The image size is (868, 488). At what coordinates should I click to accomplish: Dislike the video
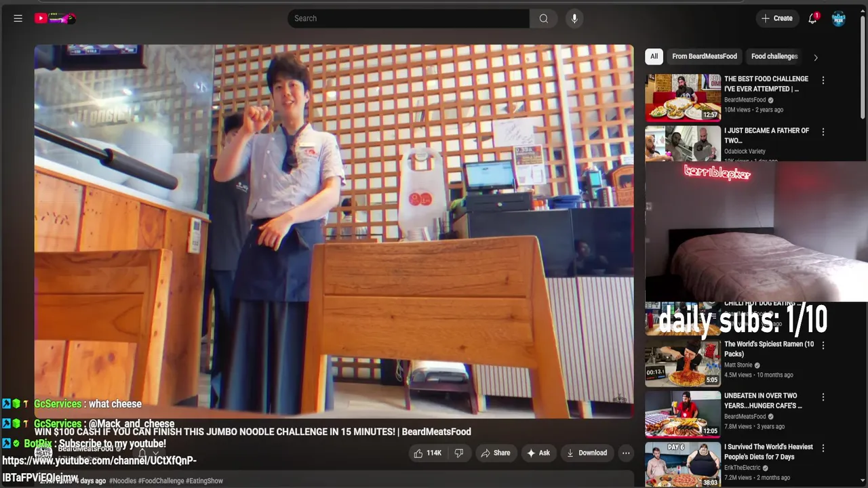(x=459, y=453)
